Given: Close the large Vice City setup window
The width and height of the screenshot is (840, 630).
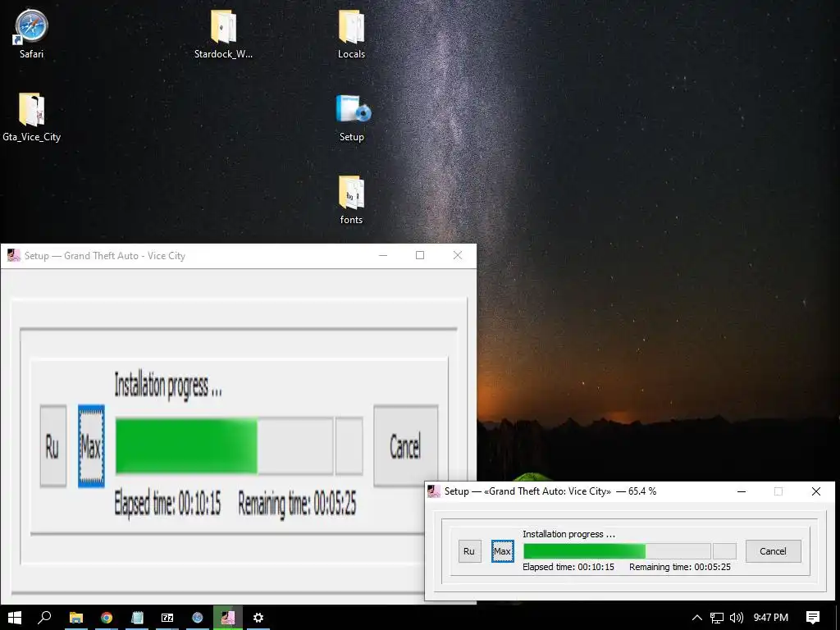Looking at the screenshot, I should tap(458, 256).
